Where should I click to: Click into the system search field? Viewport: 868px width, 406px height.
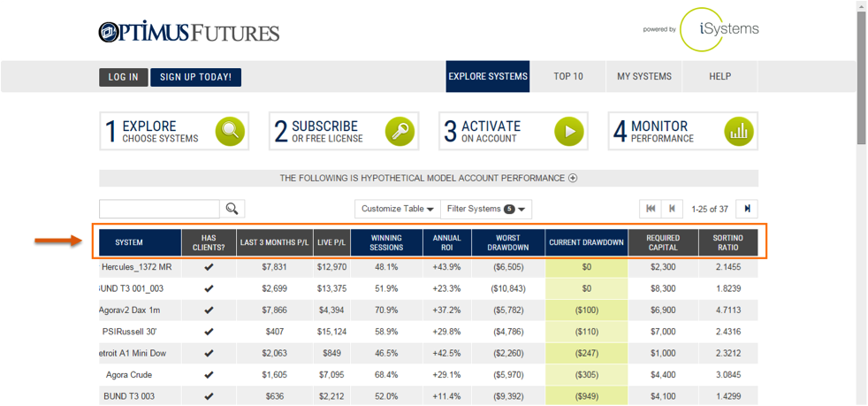[x=159, y=209]
